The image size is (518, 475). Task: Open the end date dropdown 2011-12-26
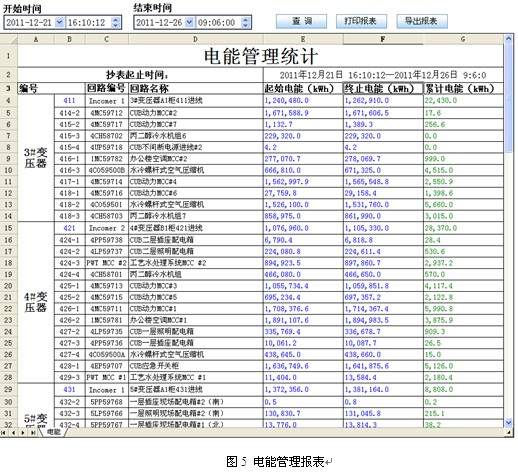[x=189, y=22]
